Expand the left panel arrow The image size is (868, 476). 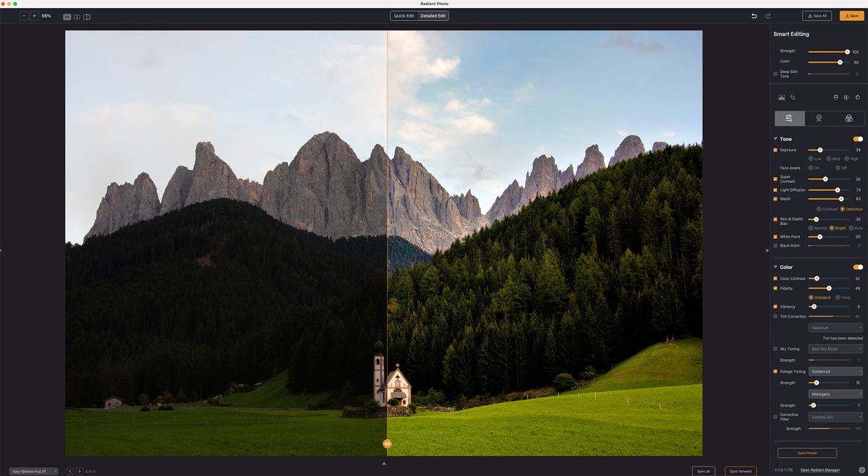[x=1, y=250]
